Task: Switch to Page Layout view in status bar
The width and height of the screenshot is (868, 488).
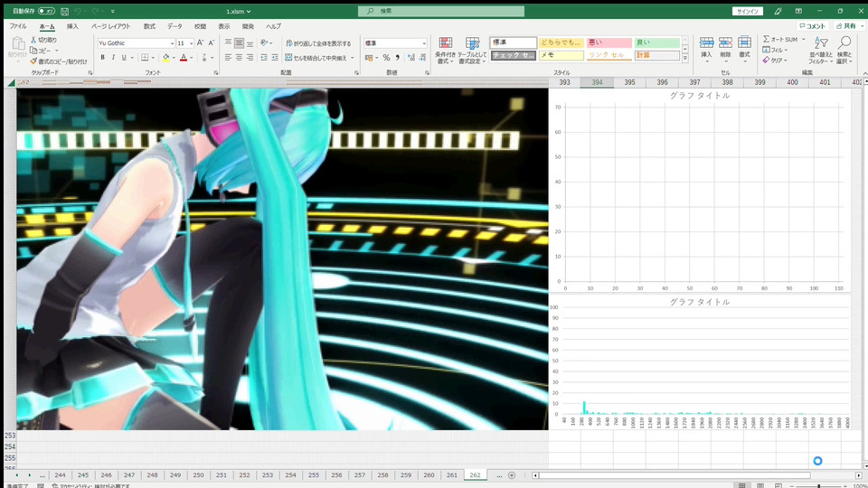Action: click(x=760, y=485)
